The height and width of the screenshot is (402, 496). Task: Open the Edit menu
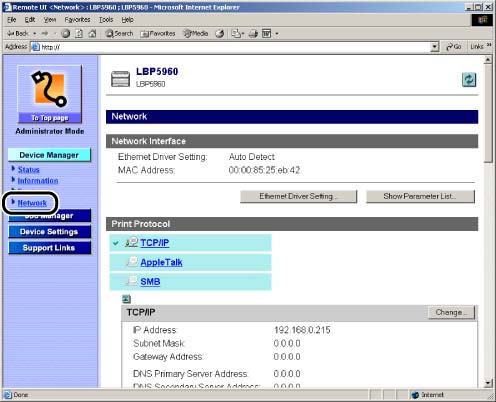click(30, 20)
